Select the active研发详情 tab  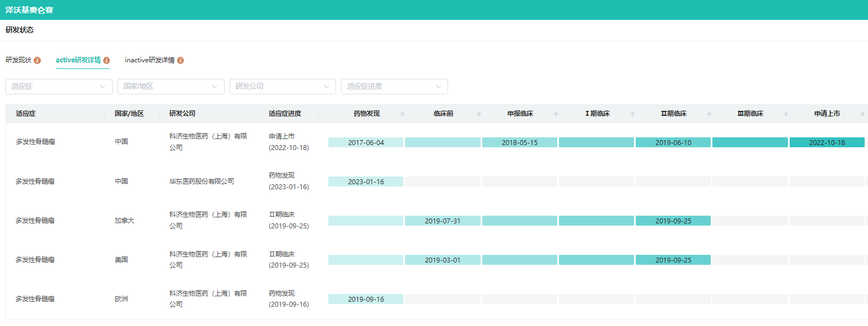[78, 60]
